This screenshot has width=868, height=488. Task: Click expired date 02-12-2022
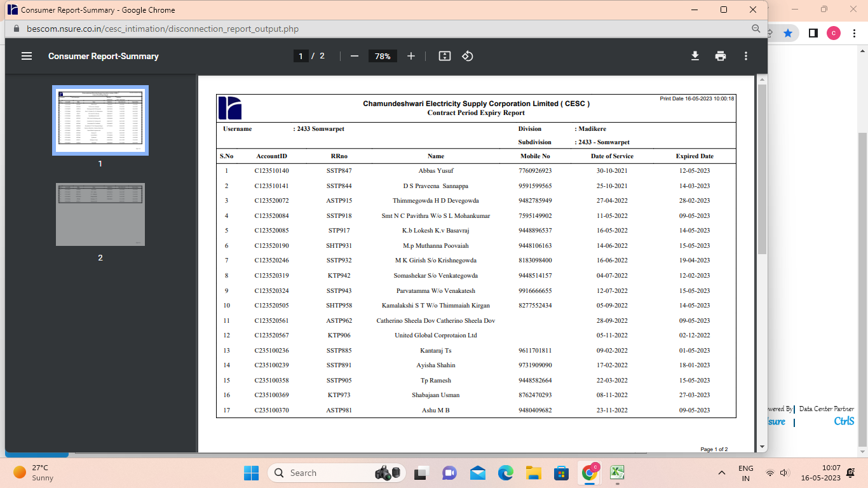[695, 335]
